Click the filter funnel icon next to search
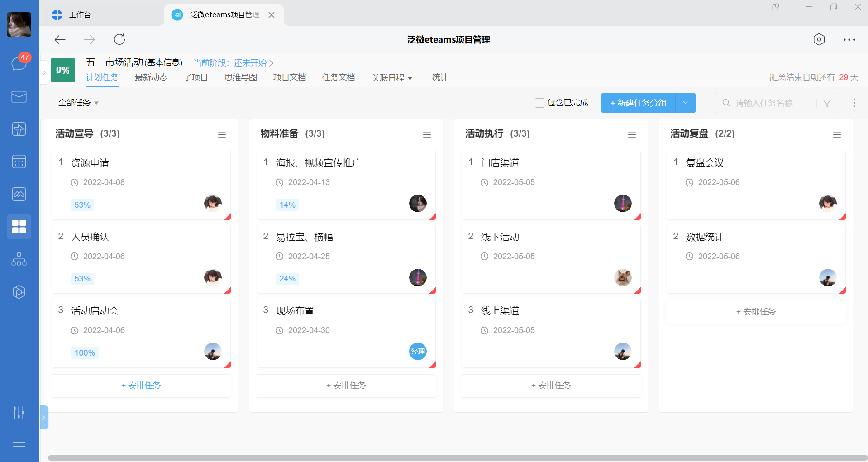This screenshot has height=462, width=868. 827,103
